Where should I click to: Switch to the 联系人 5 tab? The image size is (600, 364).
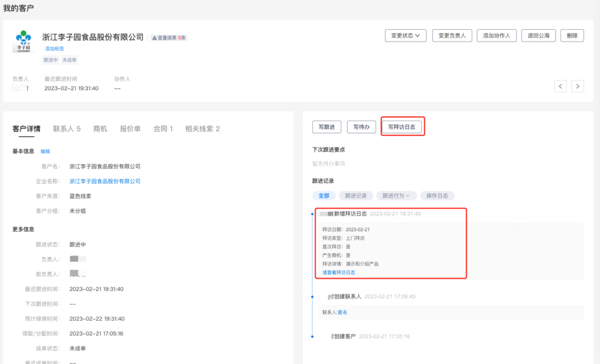pos(67,129)
